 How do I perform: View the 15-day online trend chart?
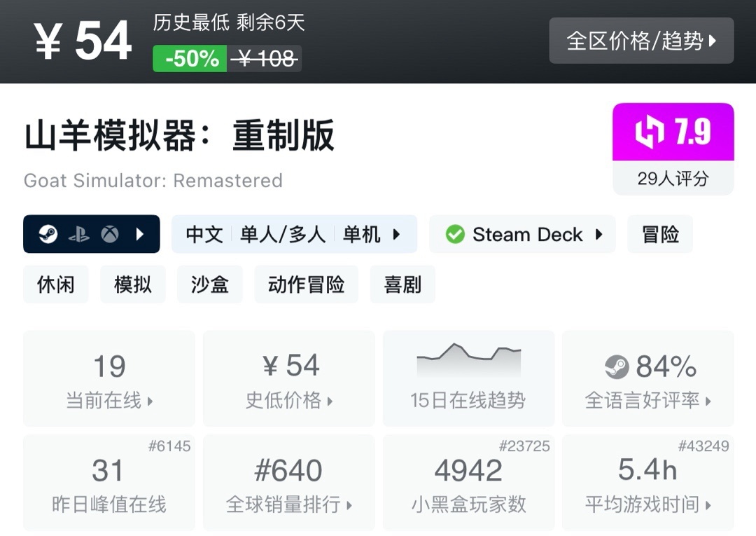pyautogui.click(x=468, y=378)
